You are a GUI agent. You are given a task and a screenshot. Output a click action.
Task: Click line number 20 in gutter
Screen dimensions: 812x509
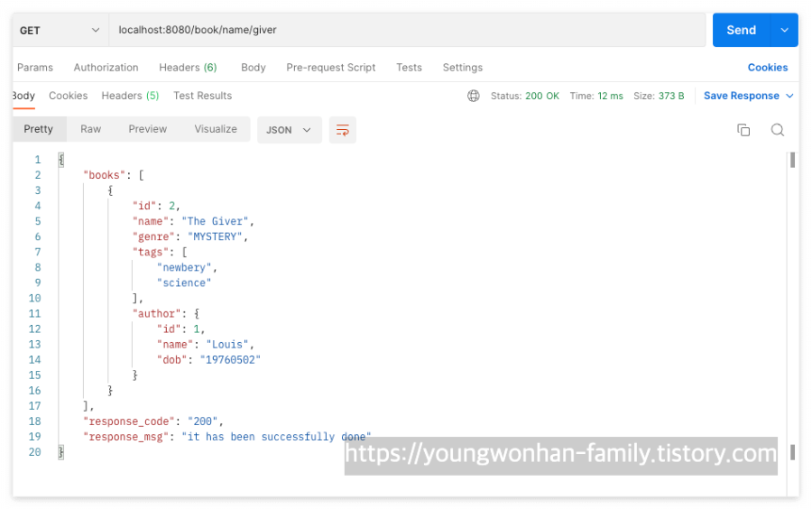(x=34, y=452)
